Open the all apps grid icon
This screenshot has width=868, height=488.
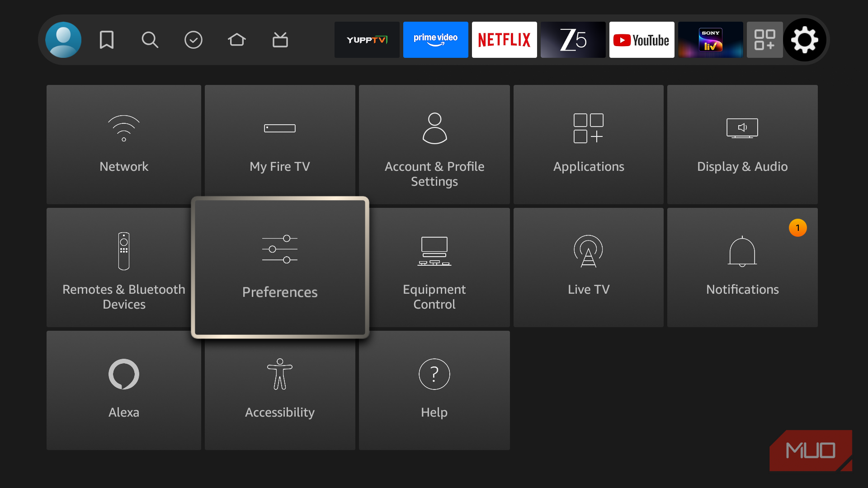click(x=765, y=40)
